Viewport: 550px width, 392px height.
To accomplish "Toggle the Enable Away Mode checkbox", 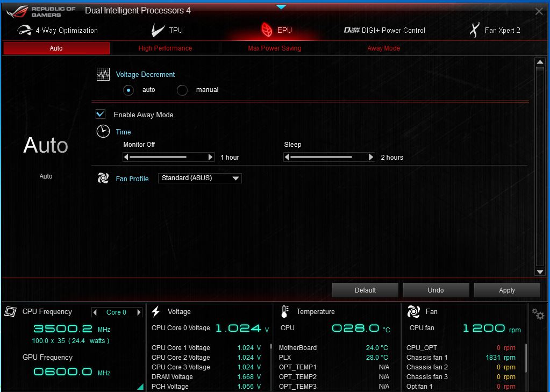I will coord(101,114).
